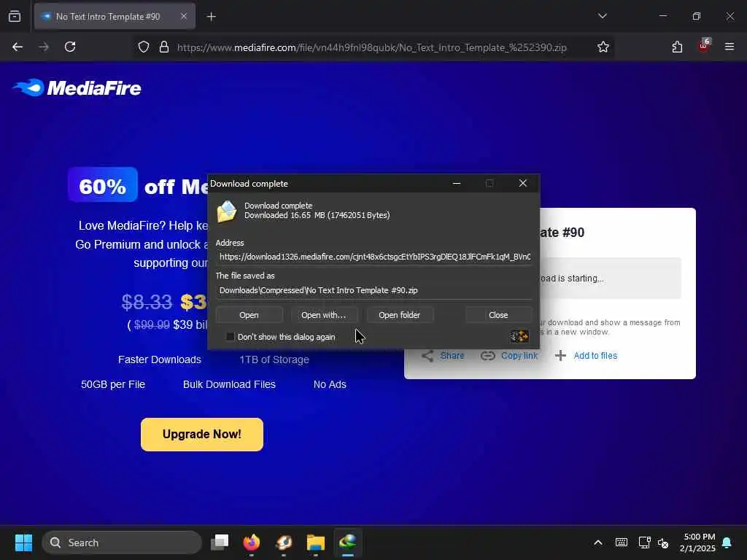
Task: Click the site security padlock icon
Action: 164,47
